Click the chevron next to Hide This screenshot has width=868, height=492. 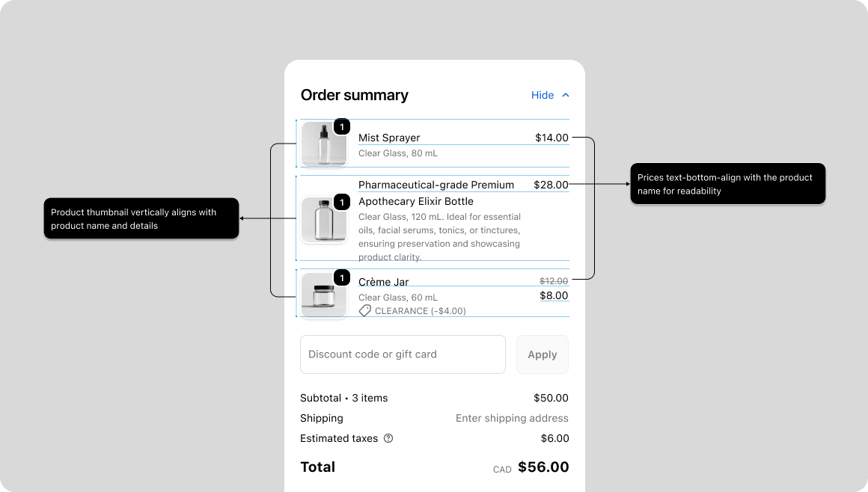pos(566,95)
